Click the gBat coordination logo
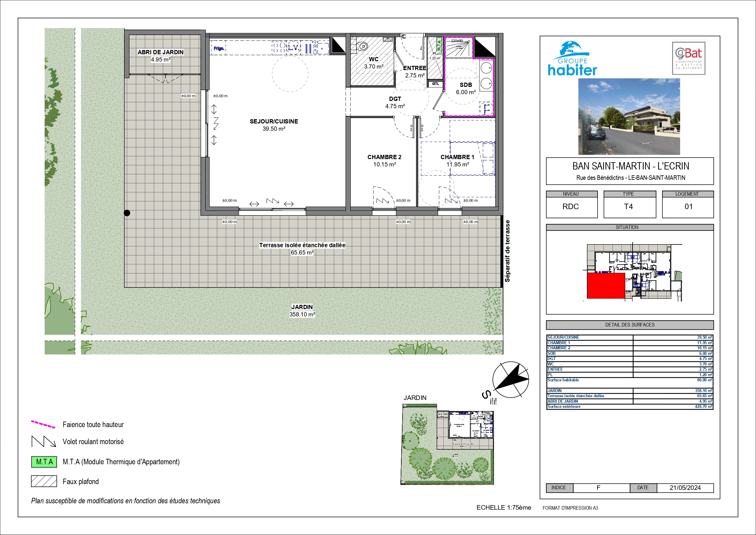This screenshot has height=535, width=756. point(688,58)
